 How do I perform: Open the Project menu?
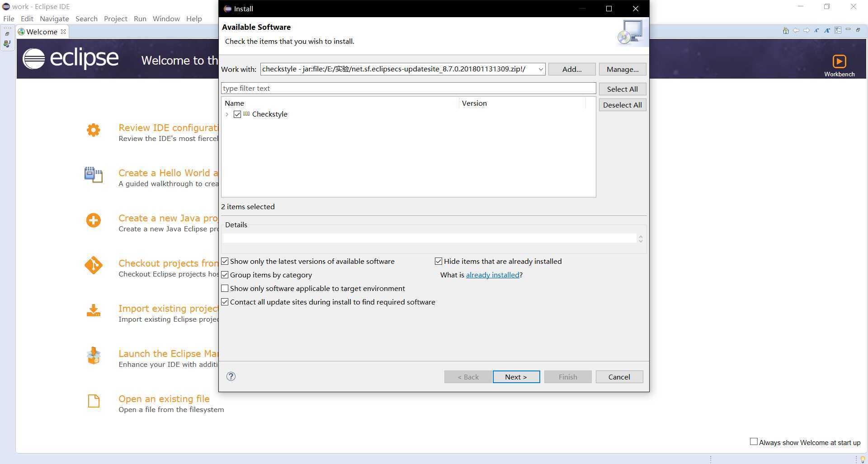pos(116,19)
